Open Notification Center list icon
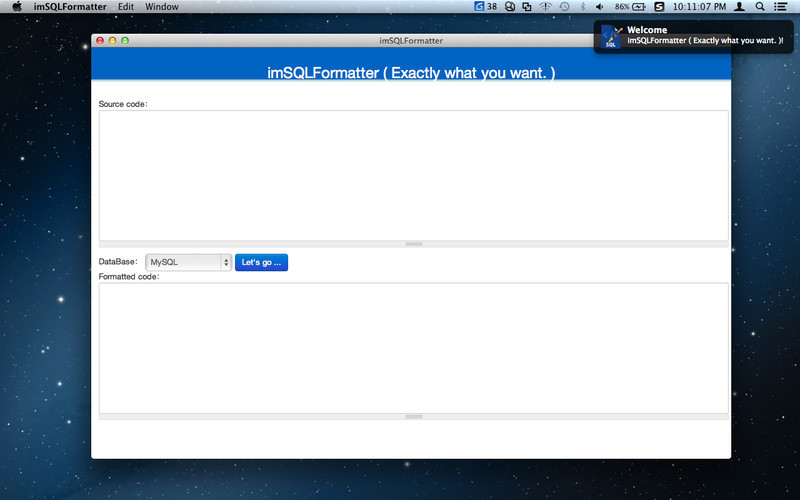Image resolution: width=800 pixels, height=500 pixels. pyautogui.click(x=780, y=7)
